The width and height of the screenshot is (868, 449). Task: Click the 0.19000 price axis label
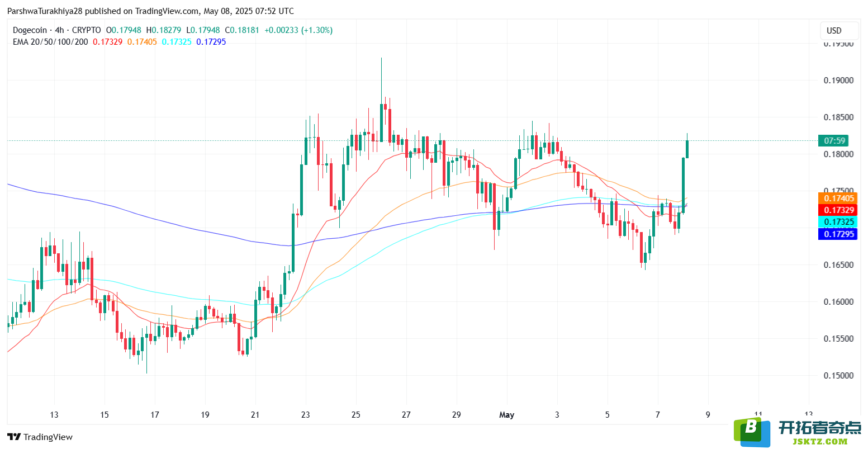[838, 80]
